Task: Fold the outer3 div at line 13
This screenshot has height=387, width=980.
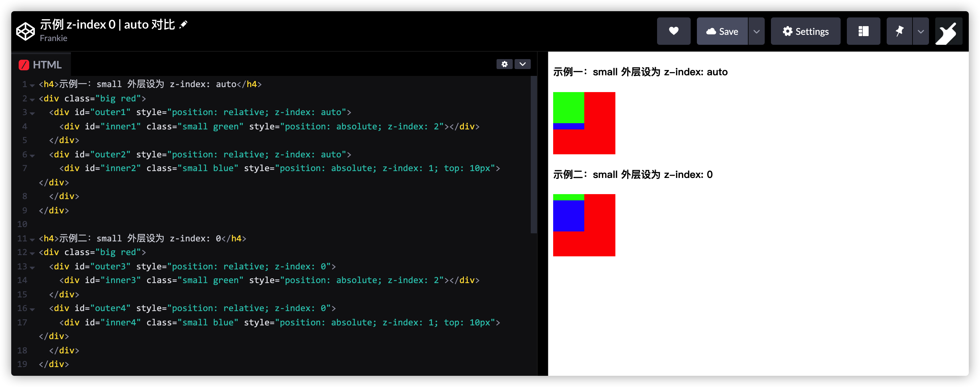Action: pos(32,268)
